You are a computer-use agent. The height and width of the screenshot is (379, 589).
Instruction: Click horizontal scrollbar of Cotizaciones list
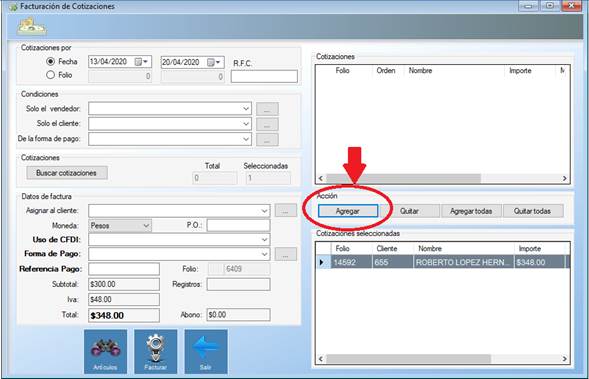[x=403, y=178]
